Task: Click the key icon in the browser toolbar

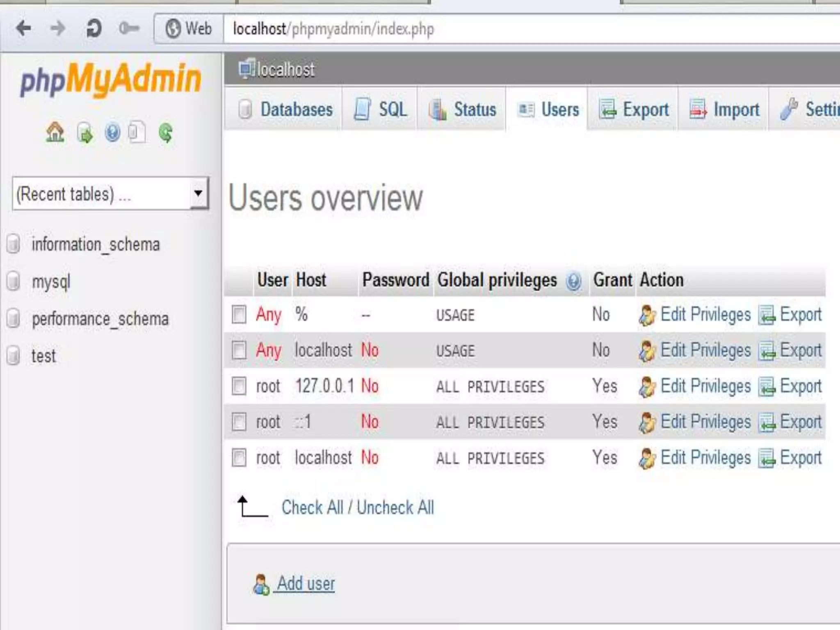Action: point(129,28)
